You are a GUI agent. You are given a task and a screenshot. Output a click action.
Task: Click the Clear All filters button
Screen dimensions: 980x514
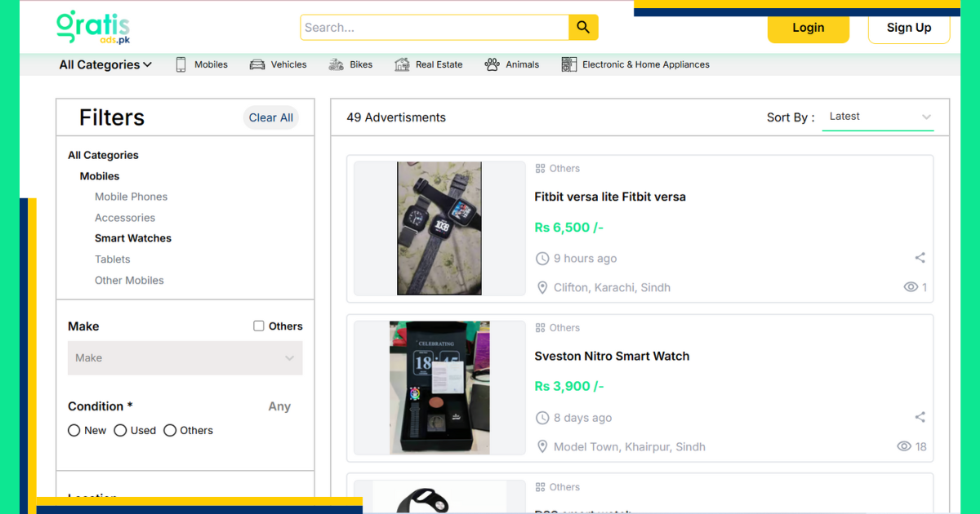[x=271, y=117]
